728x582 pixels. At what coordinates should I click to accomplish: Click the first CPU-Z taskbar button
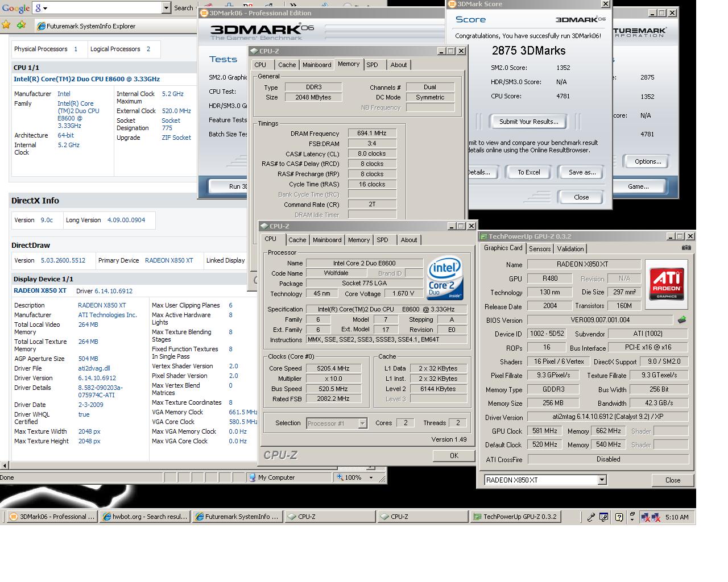click(x=330, y=517)
